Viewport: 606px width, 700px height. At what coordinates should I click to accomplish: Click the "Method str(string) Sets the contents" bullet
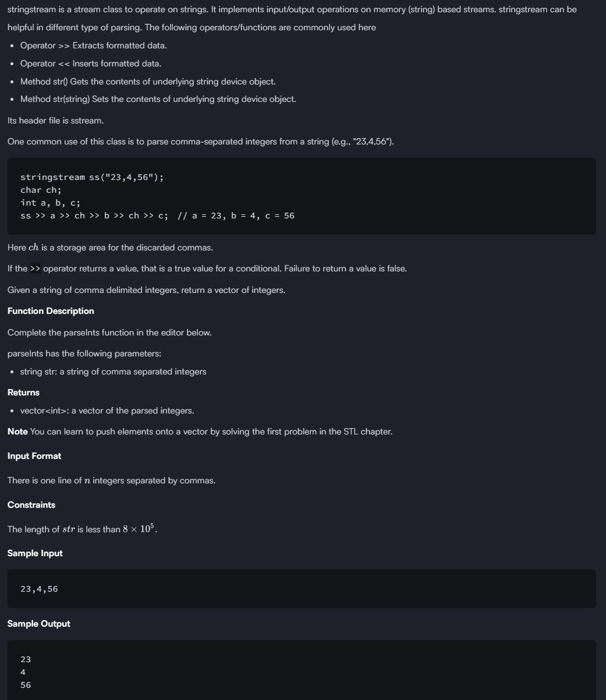[158, 99]
